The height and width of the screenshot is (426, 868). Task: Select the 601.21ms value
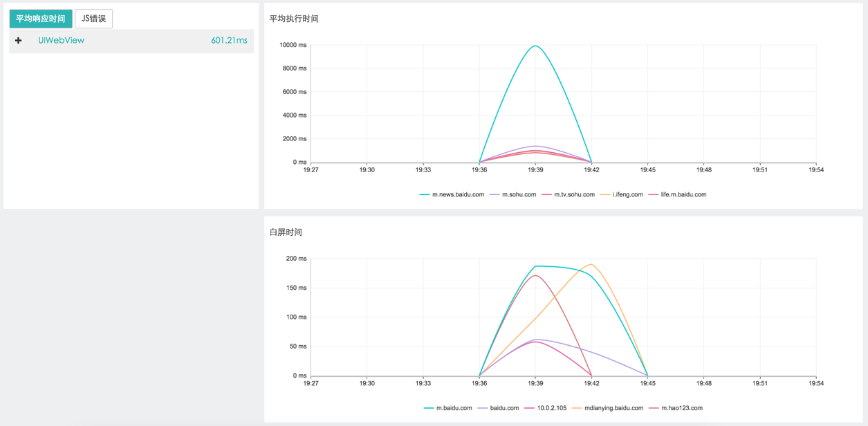click(229, 41)
